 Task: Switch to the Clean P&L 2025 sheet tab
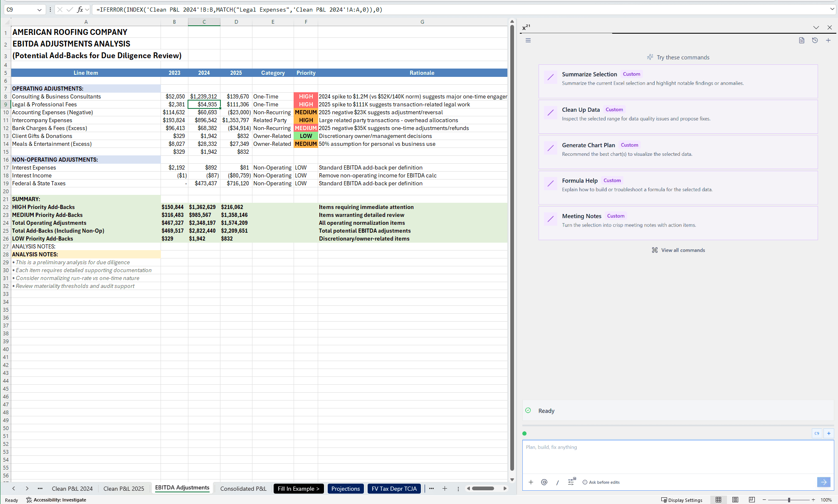click(x=124, y=489)
